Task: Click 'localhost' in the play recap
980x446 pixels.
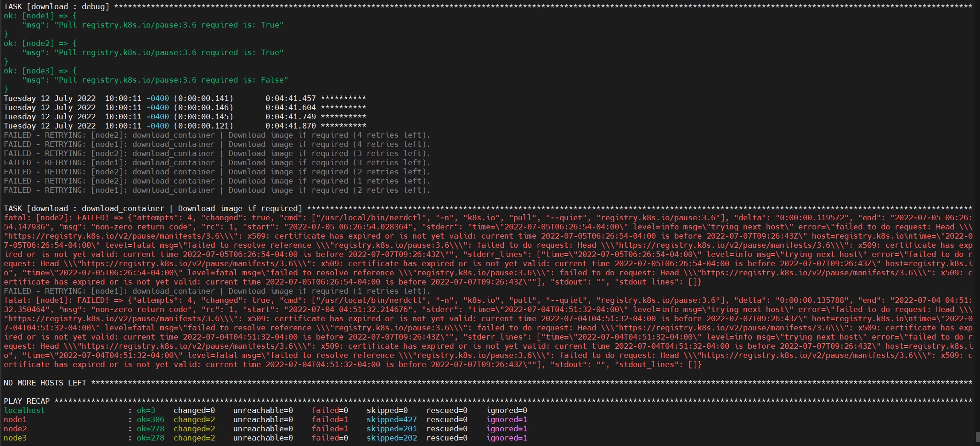Action: (x=24, y=410)
